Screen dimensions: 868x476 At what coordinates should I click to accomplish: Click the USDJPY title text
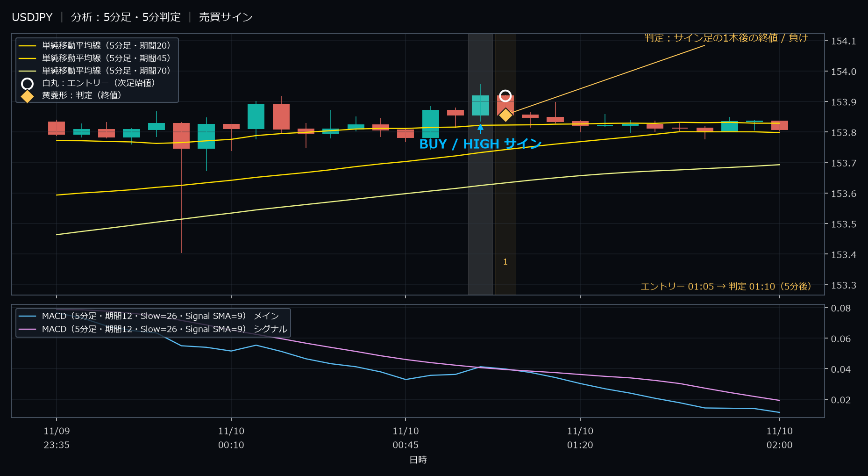(x=32, y=17)
